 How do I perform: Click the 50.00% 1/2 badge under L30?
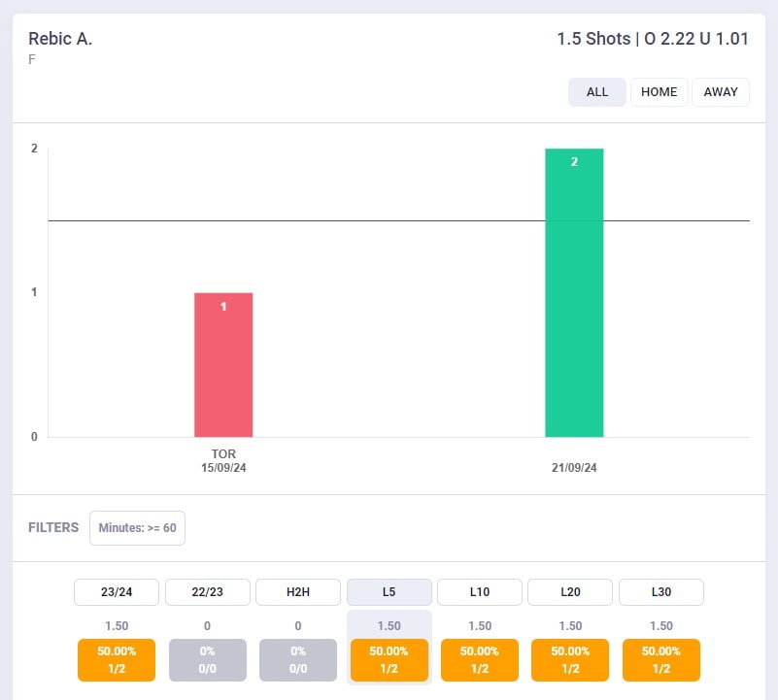coord(661,660)
